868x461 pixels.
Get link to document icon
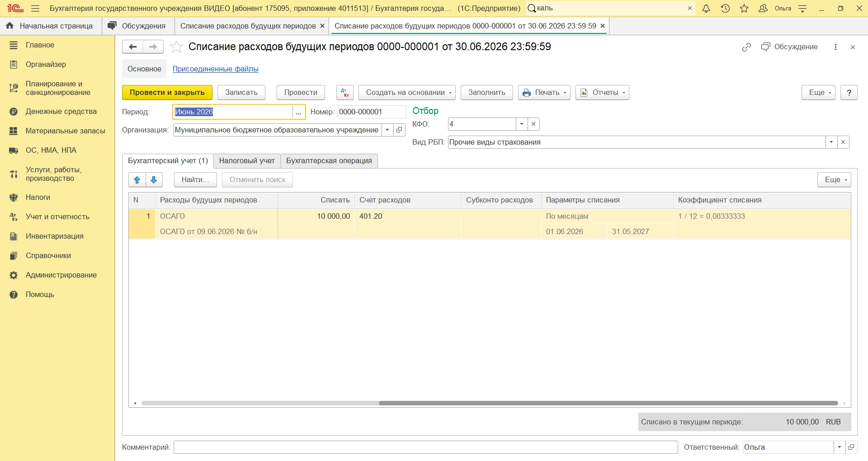(x=746, y=47)
